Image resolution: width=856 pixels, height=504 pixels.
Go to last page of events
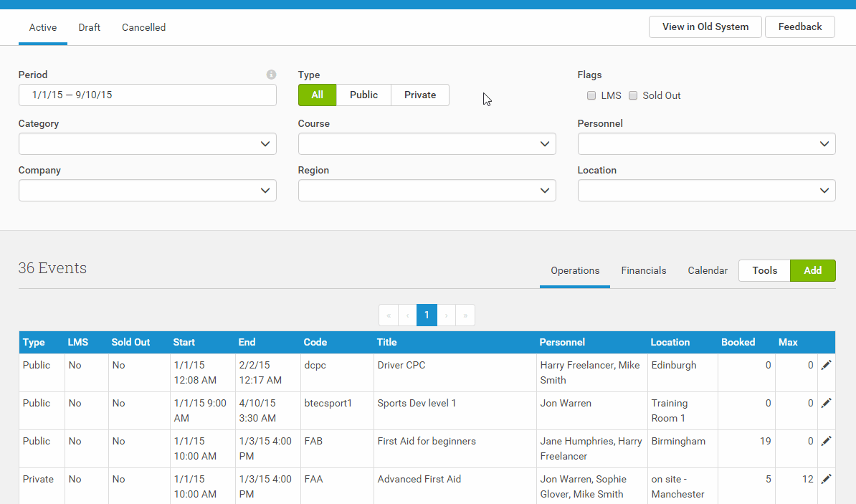point(465,315)
